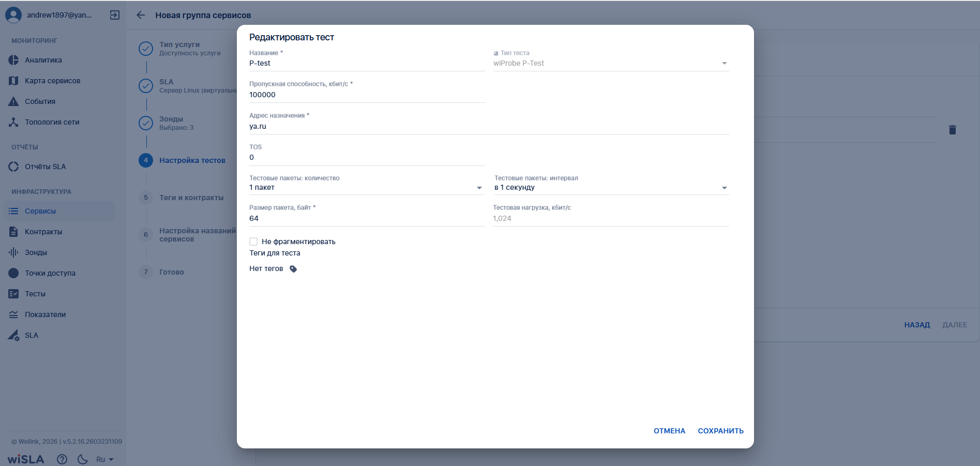Toggle dark mode moon icon

click(x=82, y=459)
